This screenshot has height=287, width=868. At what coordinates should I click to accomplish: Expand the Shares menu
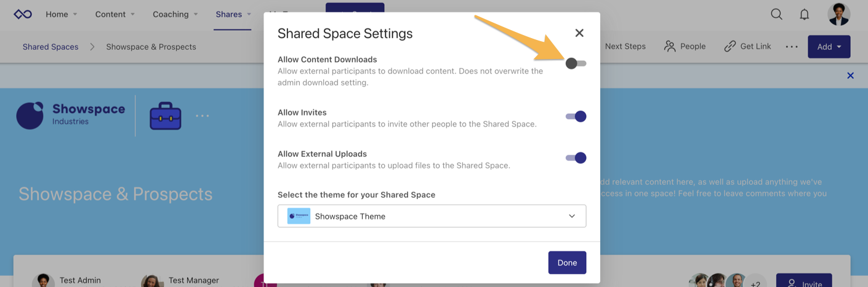233,14
